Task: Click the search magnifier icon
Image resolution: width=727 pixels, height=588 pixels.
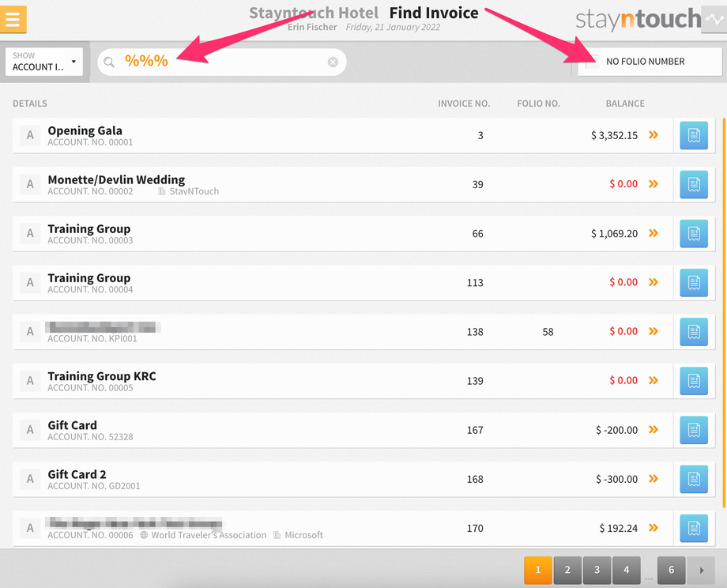Action: click(x=109, y=62)
